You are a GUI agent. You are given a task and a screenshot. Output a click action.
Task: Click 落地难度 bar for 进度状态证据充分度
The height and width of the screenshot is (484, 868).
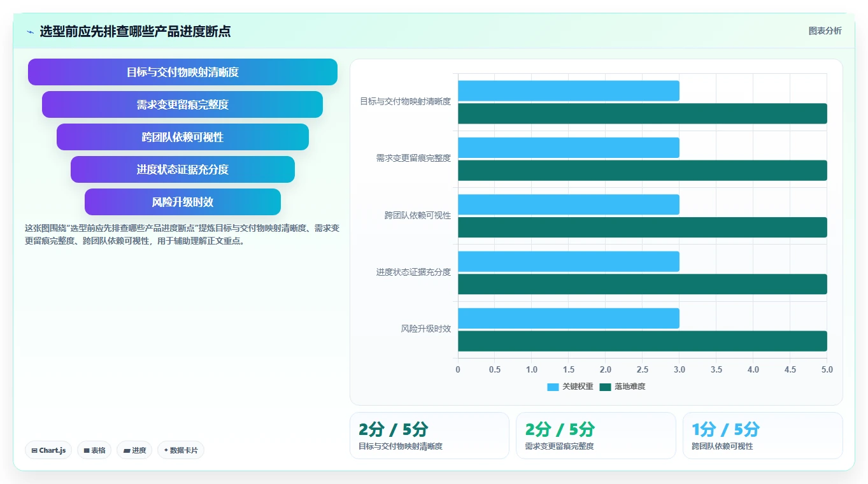tap(643, 284)
